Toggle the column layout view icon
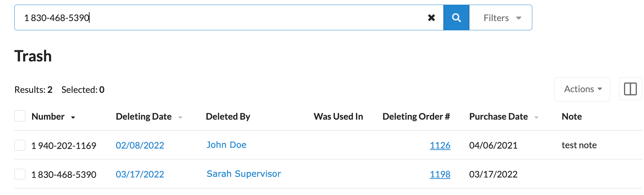Image resolution: width=644 pixels, height=195 pixels. point(630,89)
